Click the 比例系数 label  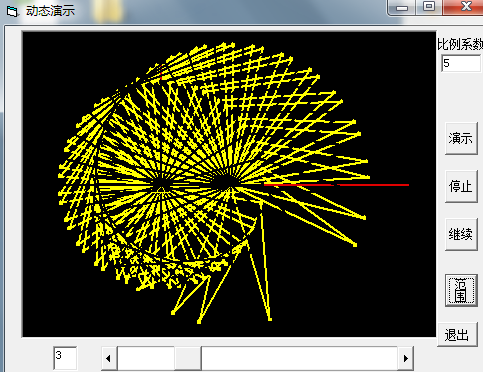click(460, 44)
